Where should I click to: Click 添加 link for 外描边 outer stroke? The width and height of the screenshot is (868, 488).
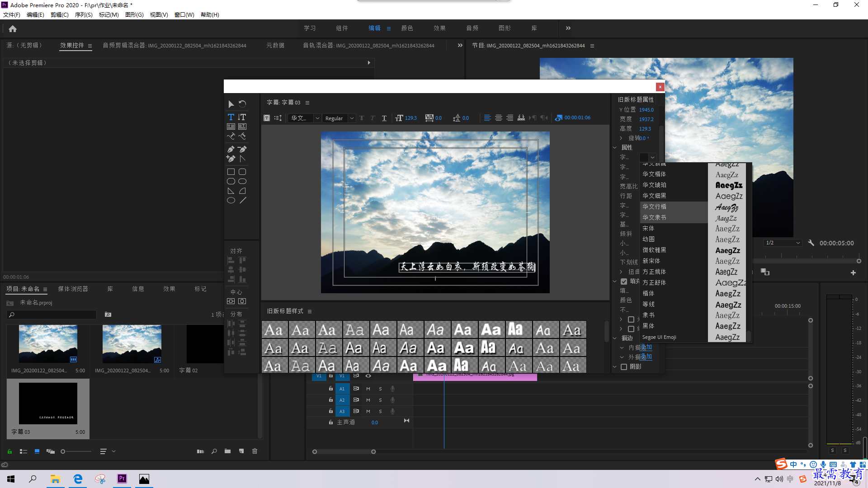[646, 357]
